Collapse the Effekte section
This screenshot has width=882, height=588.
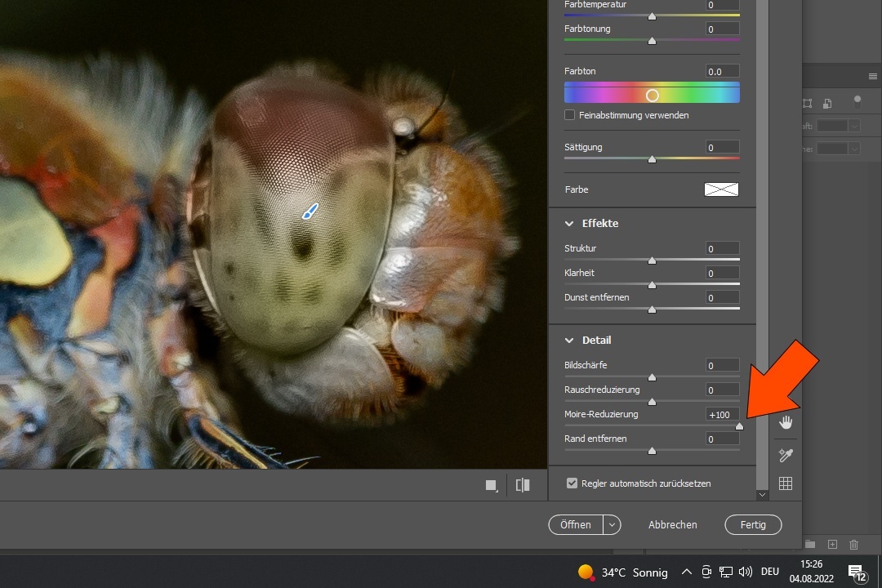click(x=569, y=224)
